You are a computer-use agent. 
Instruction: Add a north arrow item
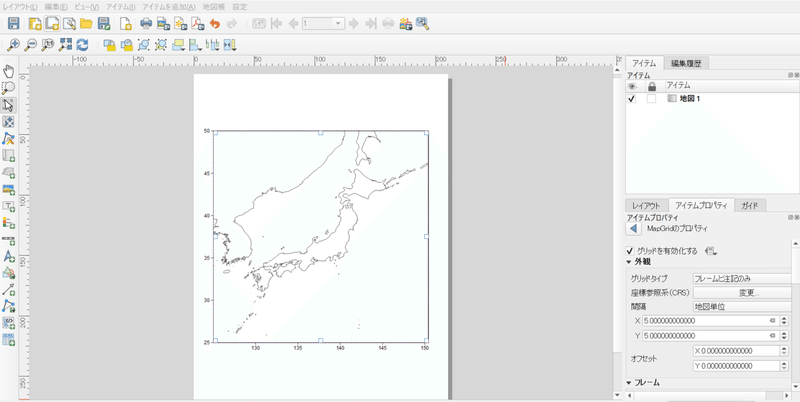click(9, 256)
